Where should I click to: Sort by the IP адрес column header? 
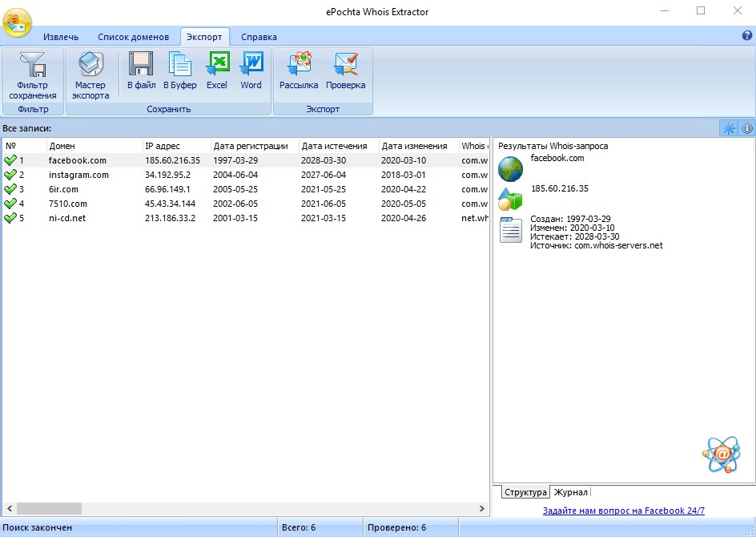[x=176, y=146]
